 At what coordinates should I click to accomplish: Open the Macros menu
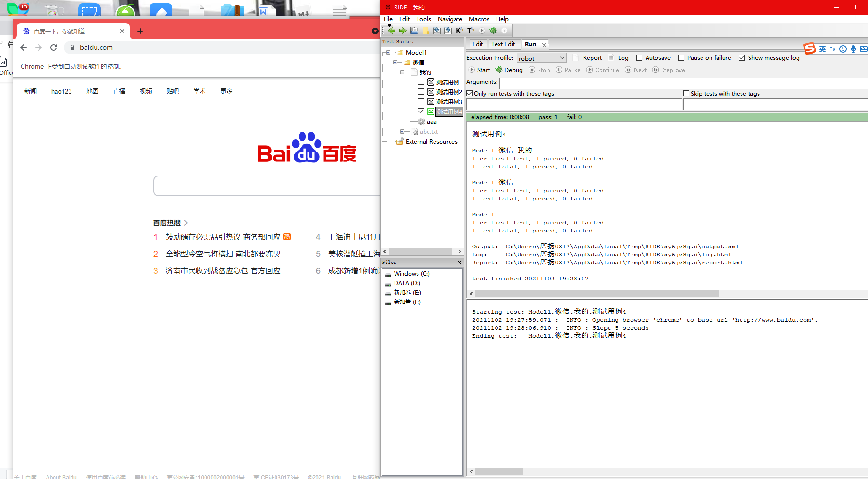click(479, 19)
